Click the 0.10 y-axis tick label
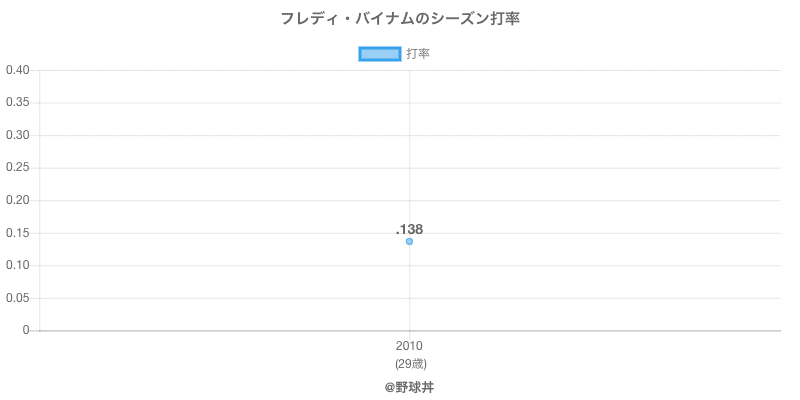 [17, 265]
